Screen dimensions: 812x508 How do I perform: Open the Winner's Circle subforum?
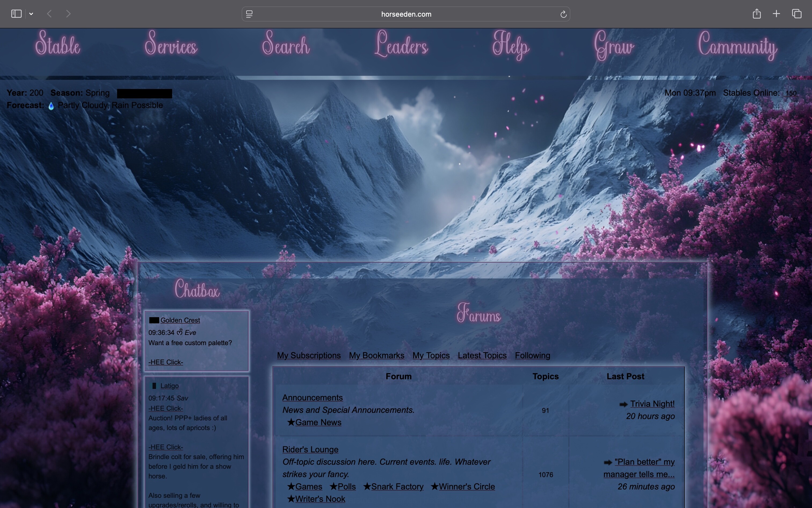[x=467, y=486]
